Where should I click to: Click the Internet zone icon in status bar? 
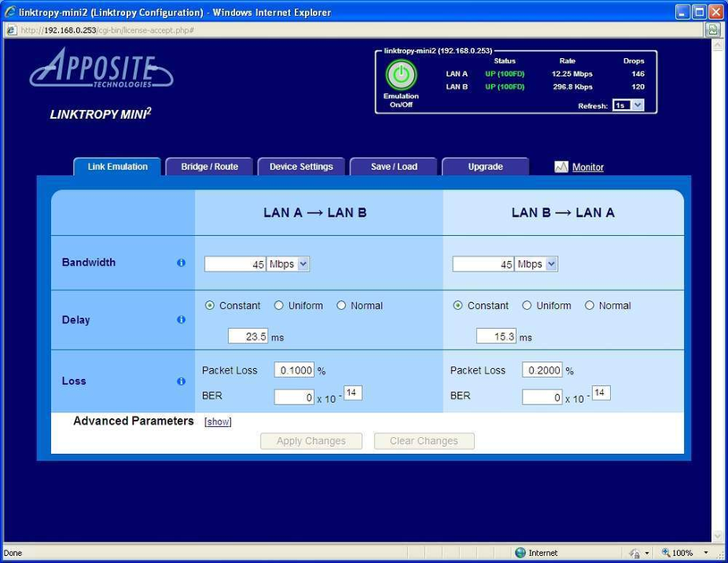tap(520, 552)
